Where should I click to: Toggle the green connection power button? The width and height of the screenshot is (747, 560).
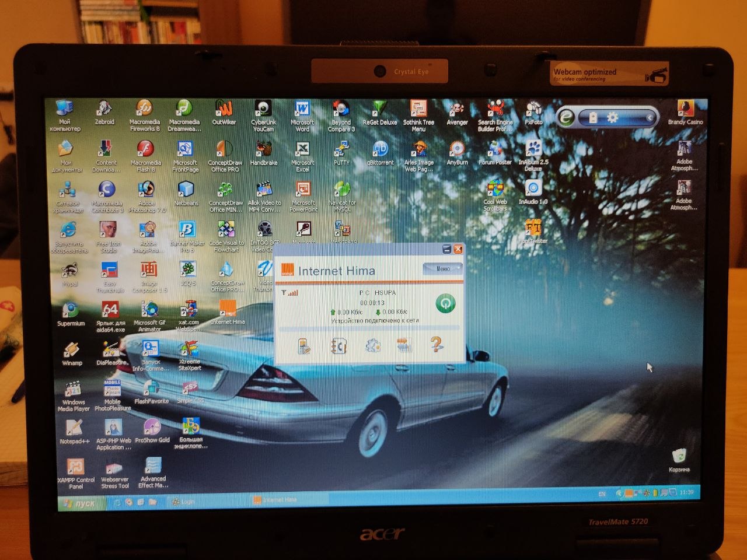click(x=446, y=303)
